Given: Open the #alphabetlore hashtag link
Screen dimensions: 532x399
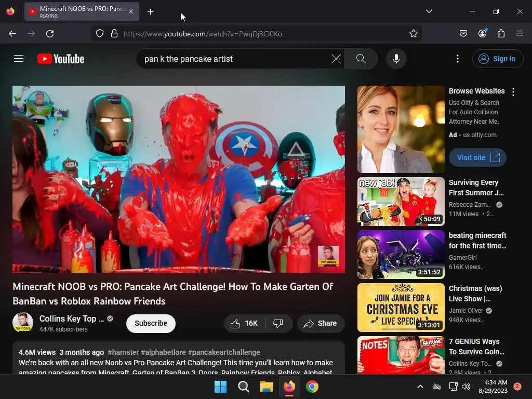Looking at the screenshot, I should pyautogui.click(x=163, y=352).
